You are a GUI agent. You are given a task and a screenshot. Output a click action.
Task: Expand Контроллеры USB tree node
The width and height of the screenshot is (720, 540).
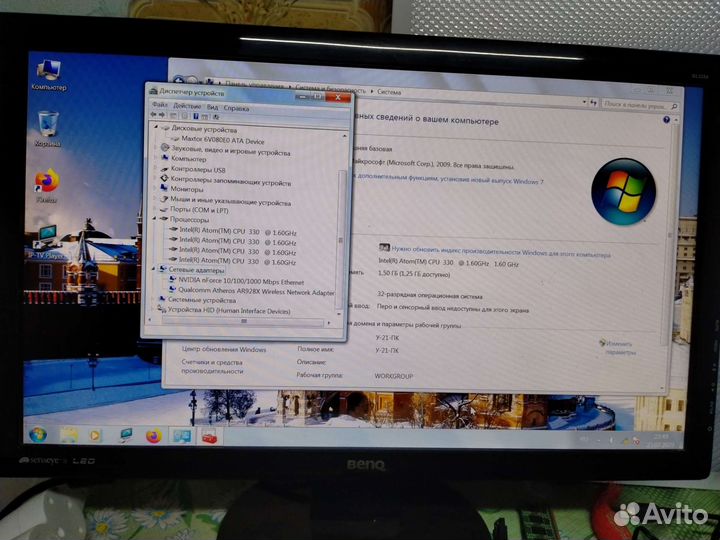click(155, 169)
